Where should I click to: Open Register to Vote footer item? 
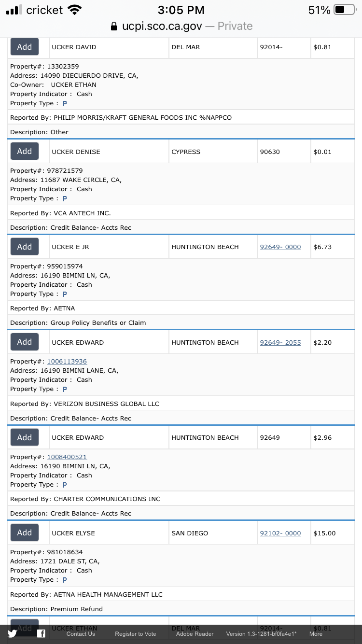coord(136,634)
